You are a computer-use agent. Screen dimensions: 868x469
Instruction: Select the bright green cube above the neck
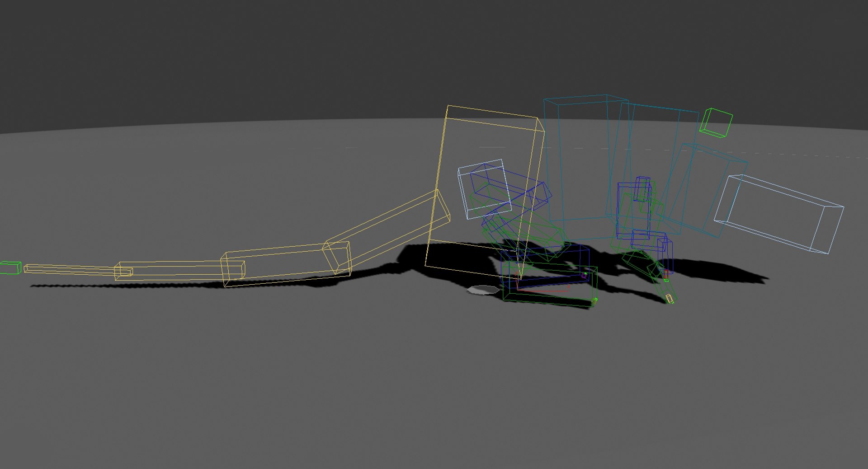[x=716, y=122]
